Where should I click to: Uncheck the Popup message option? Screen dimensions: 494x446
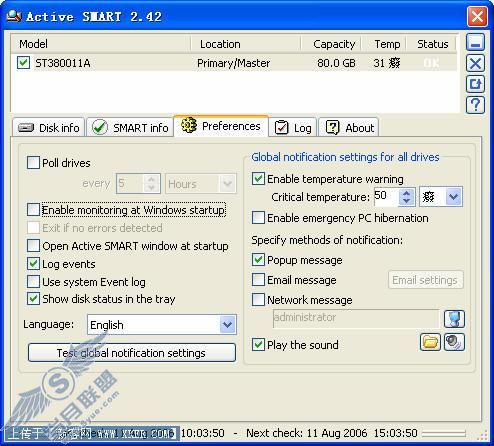click(x=258, y=260)
